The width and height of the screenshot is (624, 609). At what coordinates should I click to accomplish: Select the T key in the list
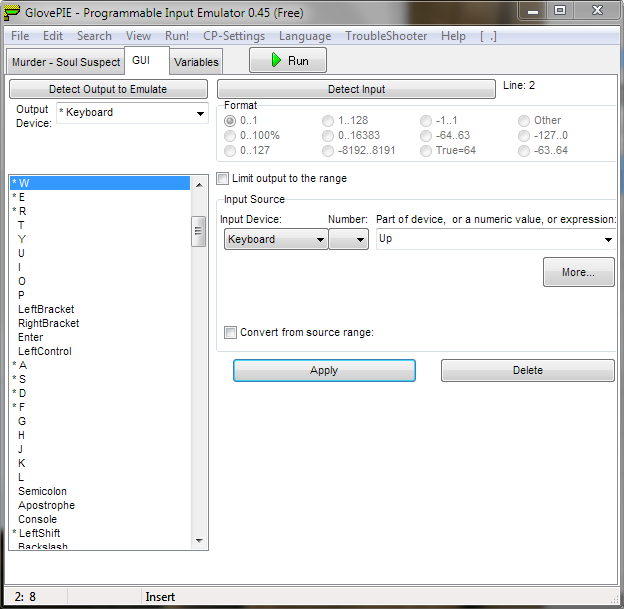tap(100, 225)
